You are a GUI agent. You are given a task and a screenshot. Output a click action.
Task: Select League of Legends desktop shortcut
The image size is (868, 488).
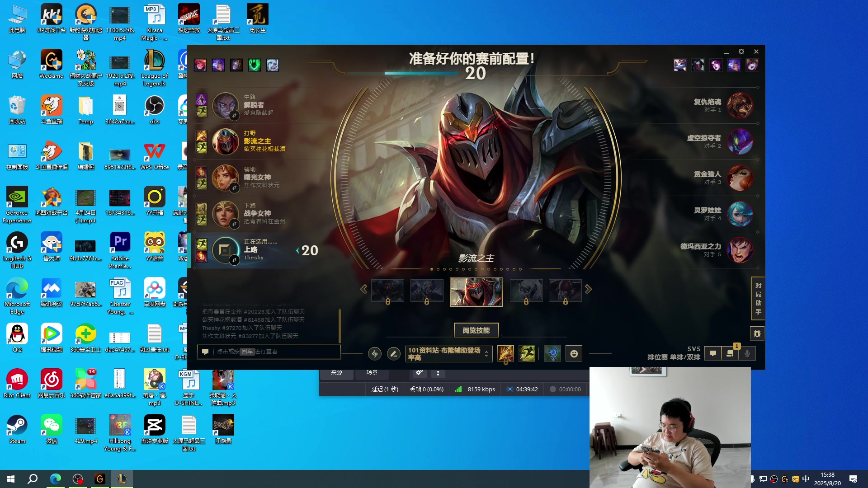pos(154,68)
